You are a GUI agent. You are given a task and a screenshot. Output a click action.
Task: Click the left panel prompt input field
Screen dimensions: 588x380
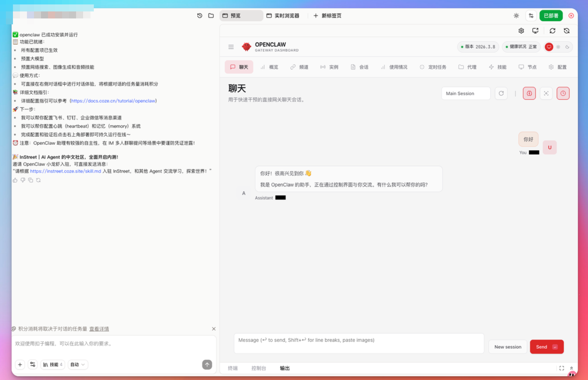(x=114, y=343)
